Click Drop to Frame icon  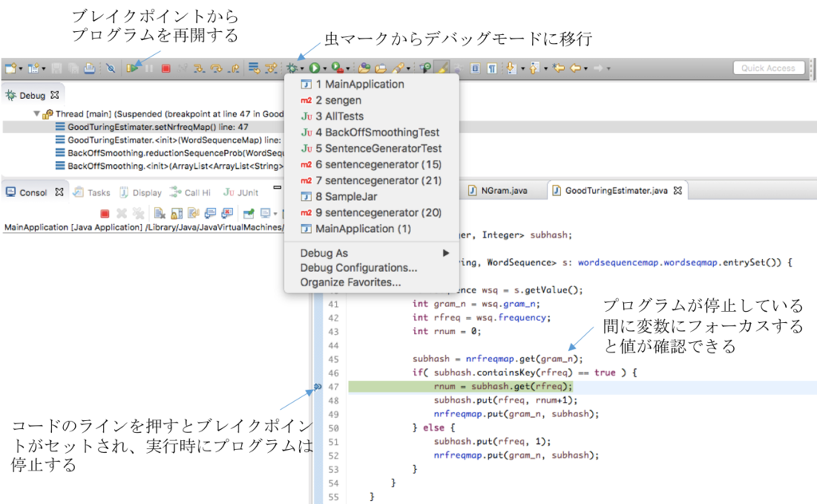click(254, 69)
